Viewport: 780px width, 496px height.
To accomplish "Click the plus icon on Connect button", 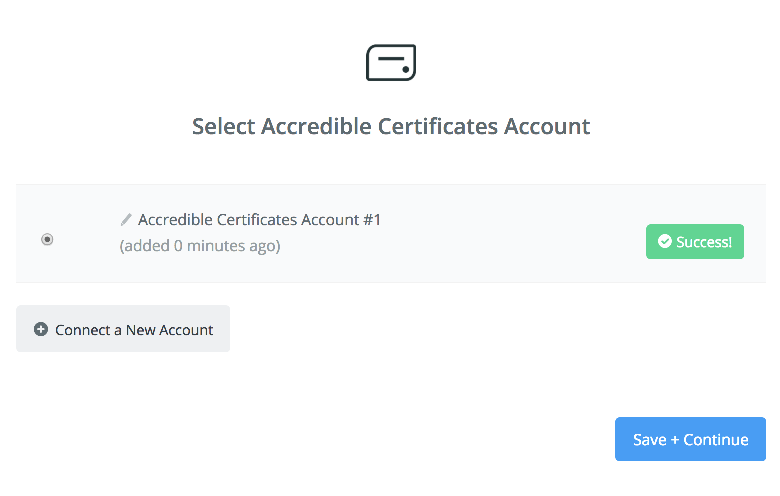I will pyautogui.click(x=41, y=329).
